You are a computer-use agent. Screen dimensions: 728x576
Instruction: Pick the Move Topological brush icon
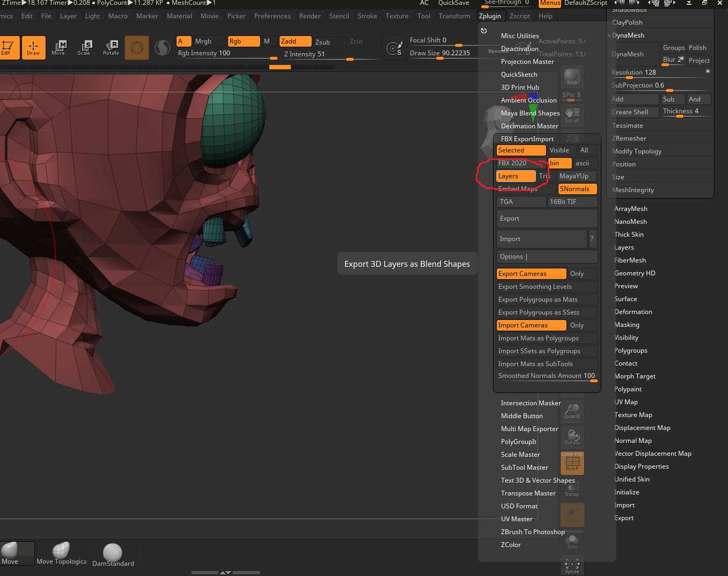61,553
